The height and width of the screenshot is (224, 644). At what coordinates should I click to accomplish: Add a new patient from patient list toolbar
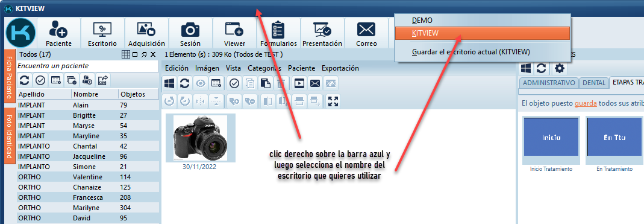(87, 80)
